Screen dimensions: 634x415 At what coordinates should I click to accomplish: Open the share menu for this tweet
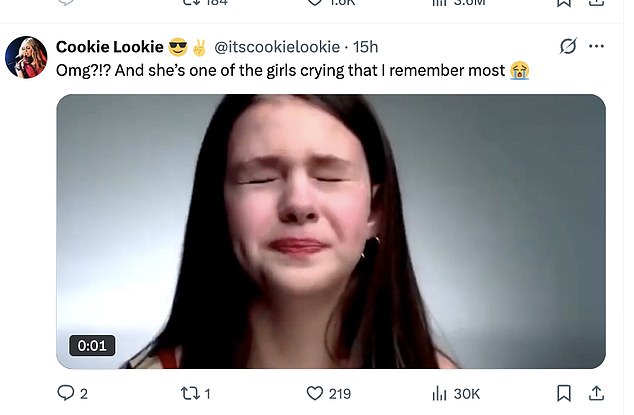[597, 393]
